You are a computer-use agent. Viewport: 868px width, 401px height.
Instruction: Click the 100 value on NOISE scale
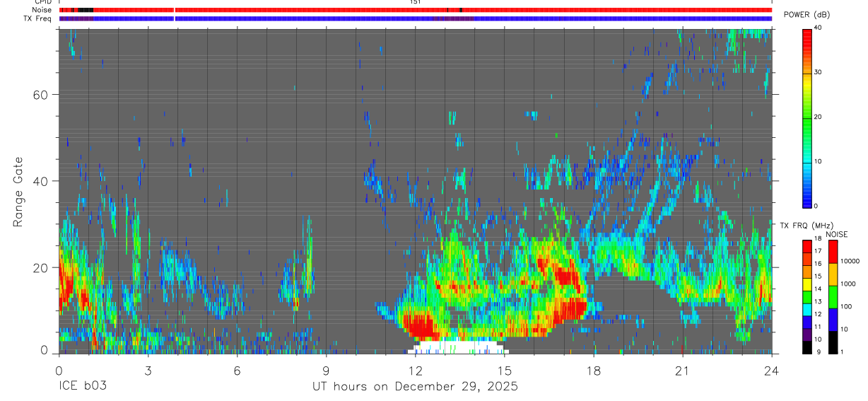tap(848, 306)
